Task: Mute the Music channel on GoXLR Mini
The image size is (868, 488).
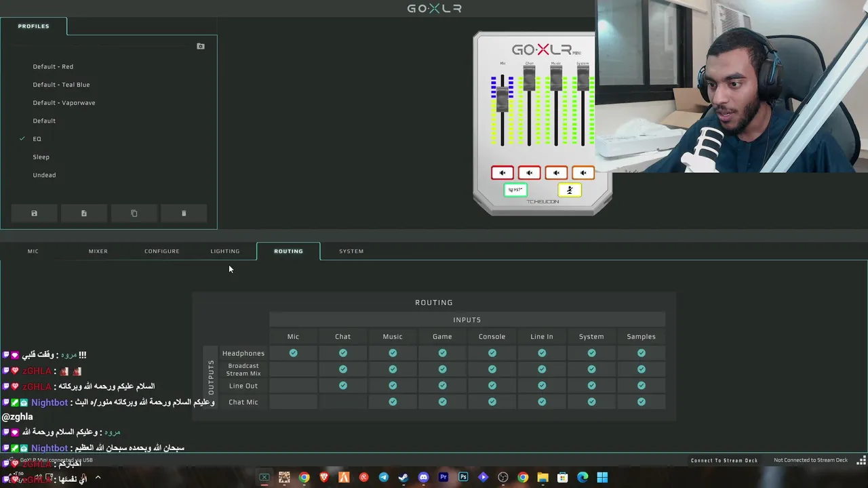Action: tap(556, 173)
